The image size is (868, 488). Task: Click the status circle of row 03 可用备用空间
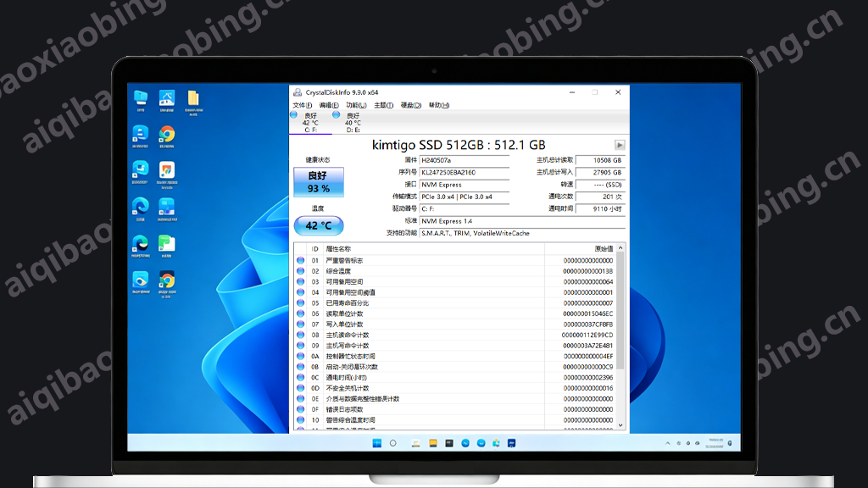coord(301,281)
